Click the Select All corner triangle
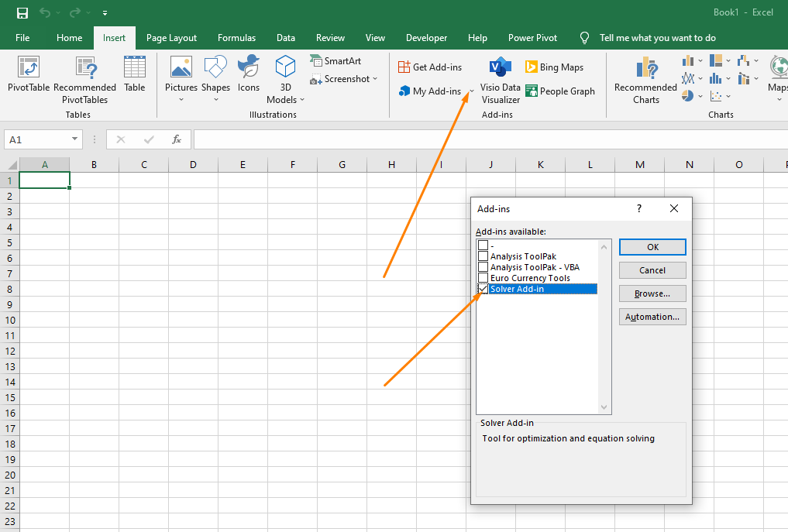 [x=12, y=165]
